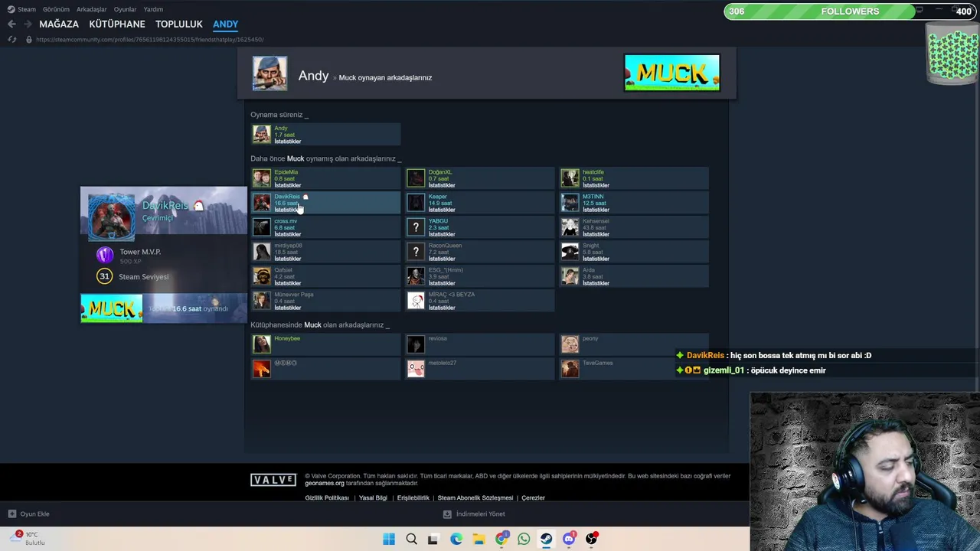Open metoleto27's avatar

click(416, 369)
